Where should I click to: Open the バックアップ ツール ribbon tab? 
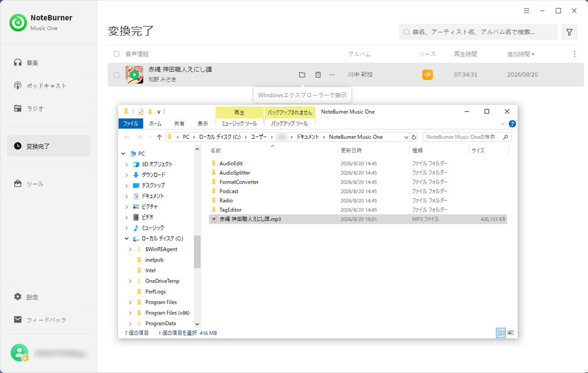click(289, 124)
